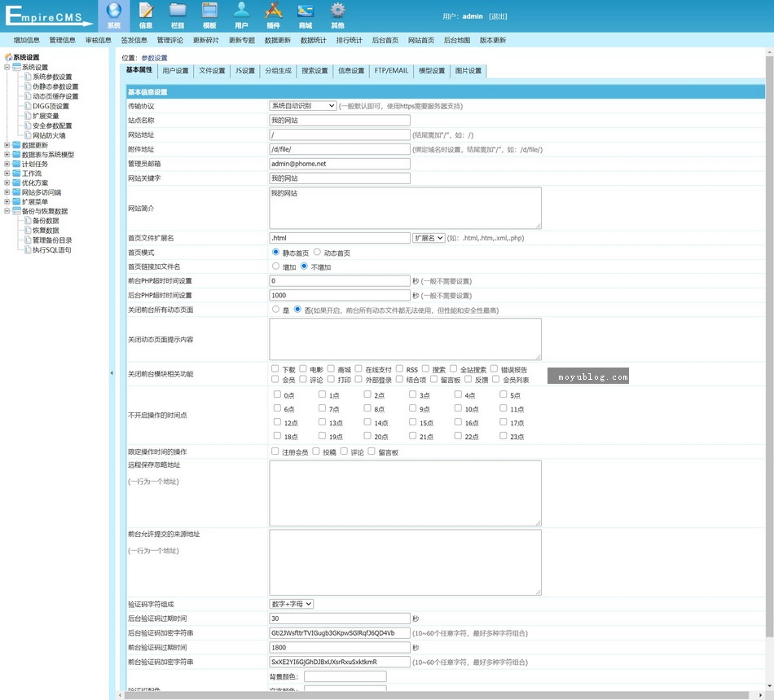Viewport: 774px width, 700px height.
Task: Tick the RSS module checkbox
Action: [x=399, y=369]
